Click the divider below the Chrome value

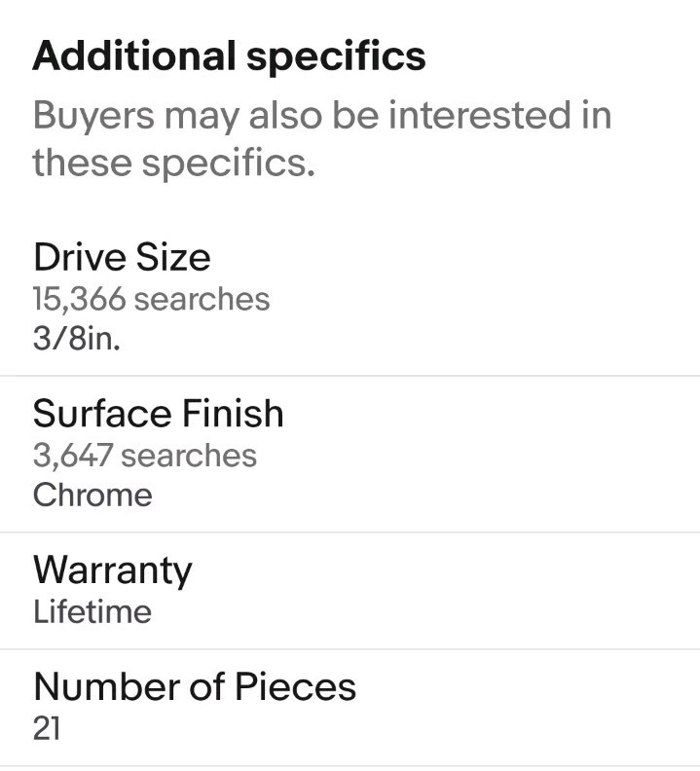350,532
